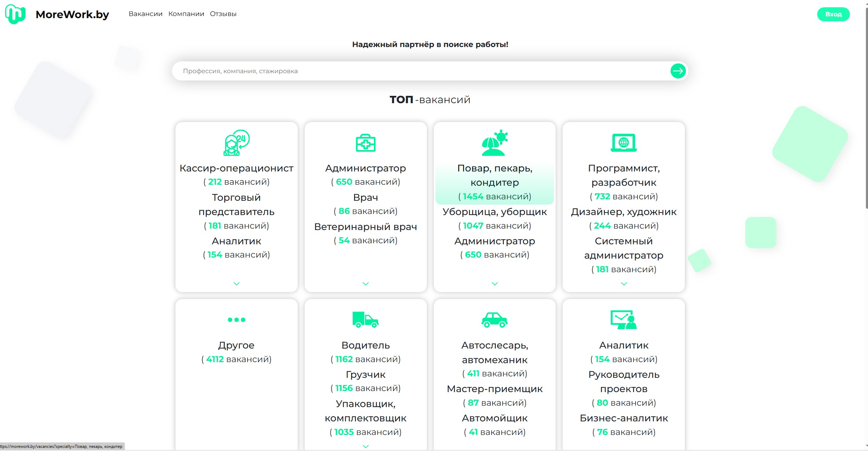Expand the Водитель card chevron
This screenshot has height=451, width=868.
[366, 446]
